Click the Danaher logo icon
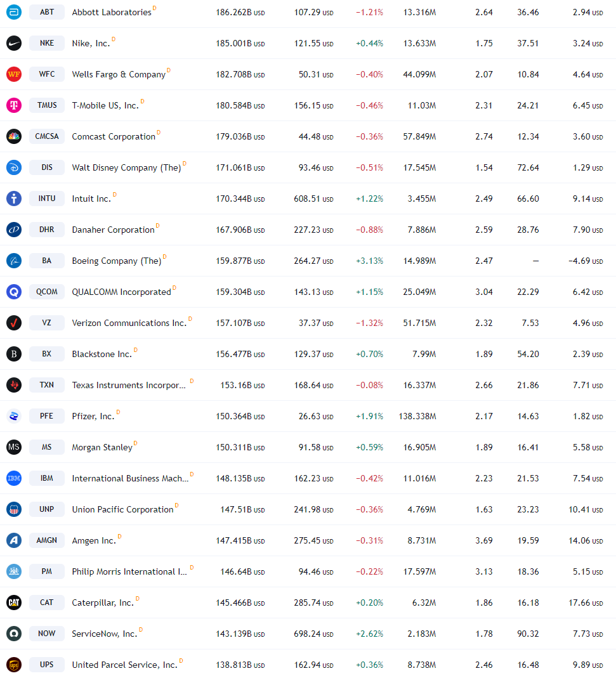 (x=14, y=230)
